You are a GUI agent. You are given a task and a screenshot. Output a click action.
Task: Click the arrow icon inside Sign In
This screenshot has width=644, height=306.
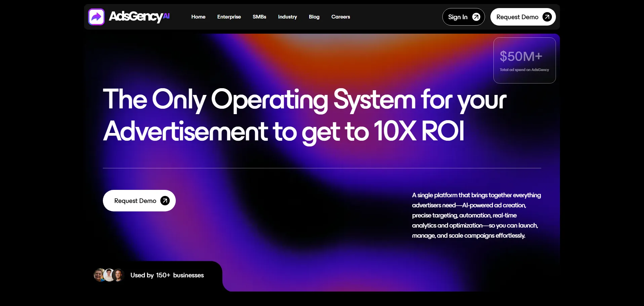pos(476,17)
